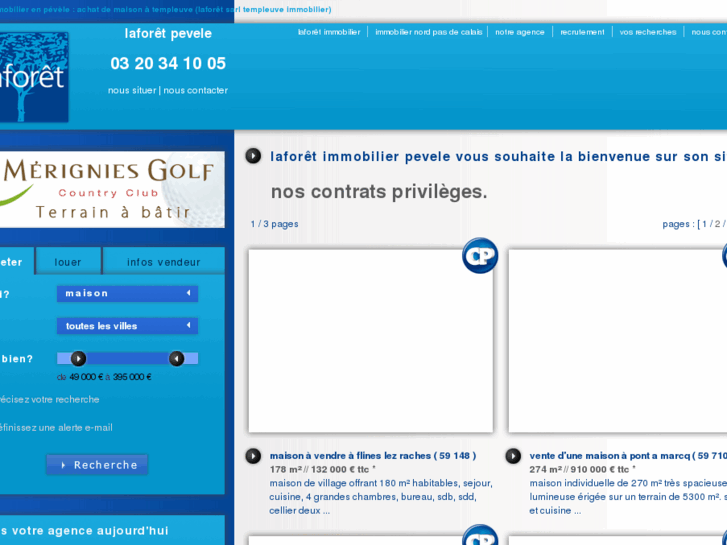
Task: Open the 'maison' property type dropdown
Action: click(128, 294)
